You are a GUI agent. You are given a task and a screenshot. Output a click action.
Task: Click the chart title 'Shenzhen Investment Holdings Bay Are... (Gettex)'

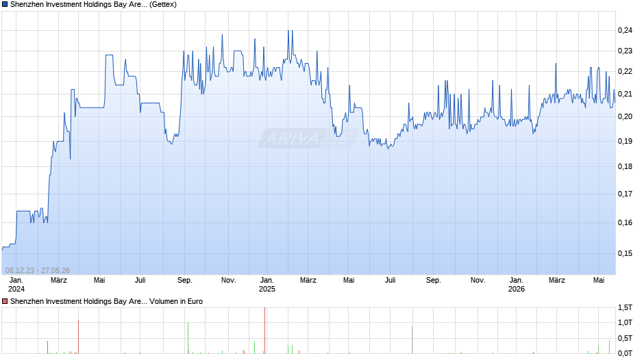(x=93, y=5)
